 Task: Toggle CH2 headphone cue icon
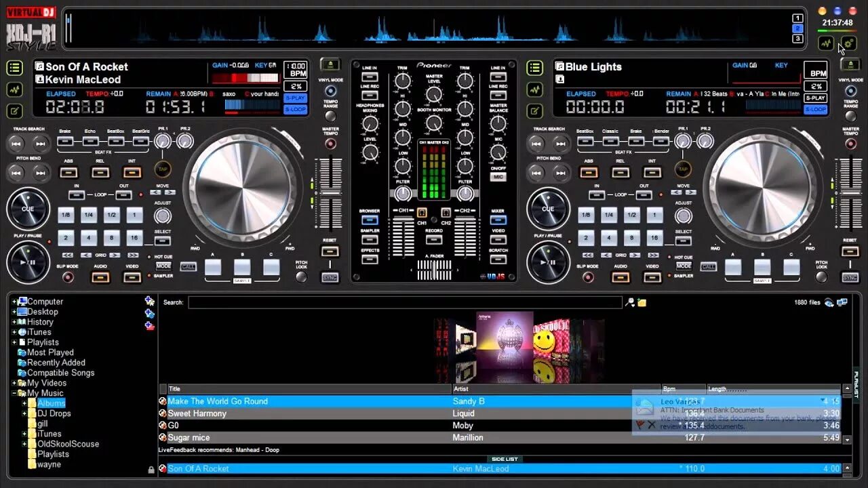[446, 212]
